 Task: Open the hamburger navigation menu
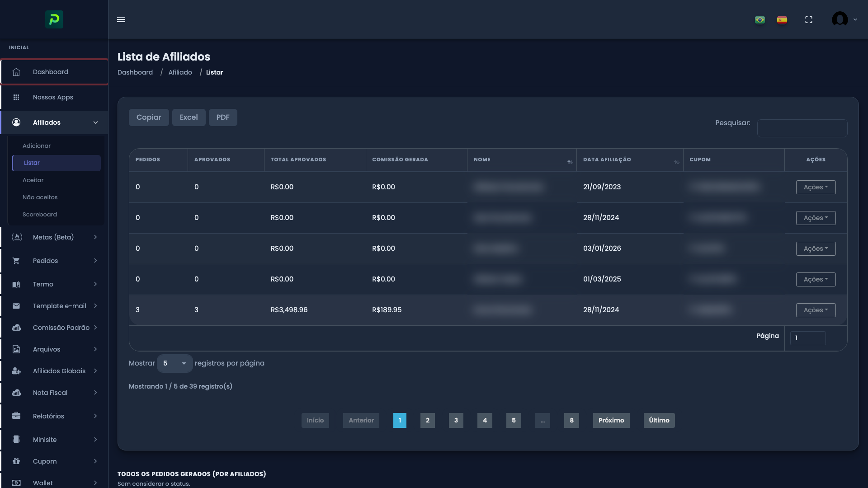click(x=121, y=19)
